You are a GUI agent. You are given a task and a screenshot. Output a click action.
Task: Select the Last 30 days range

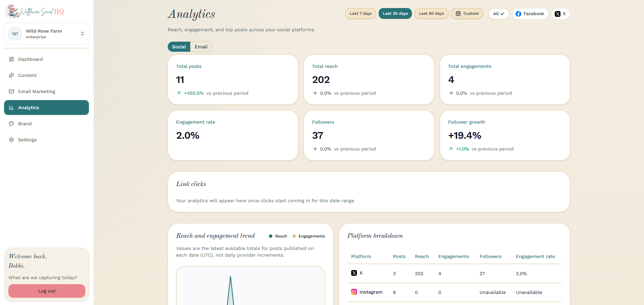395,13
